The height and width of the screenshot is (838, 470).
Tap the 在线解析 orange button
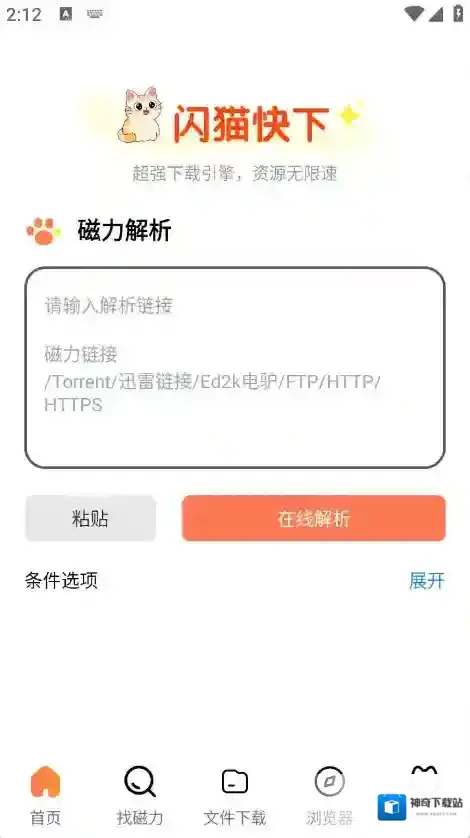tap(314, 518)
